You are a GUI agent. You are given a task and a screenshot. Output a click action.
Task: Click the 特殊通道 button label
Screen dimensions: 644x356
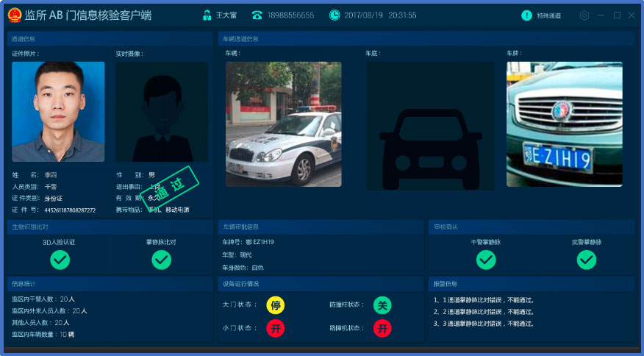pyautogui.click(x=548, y=15)
